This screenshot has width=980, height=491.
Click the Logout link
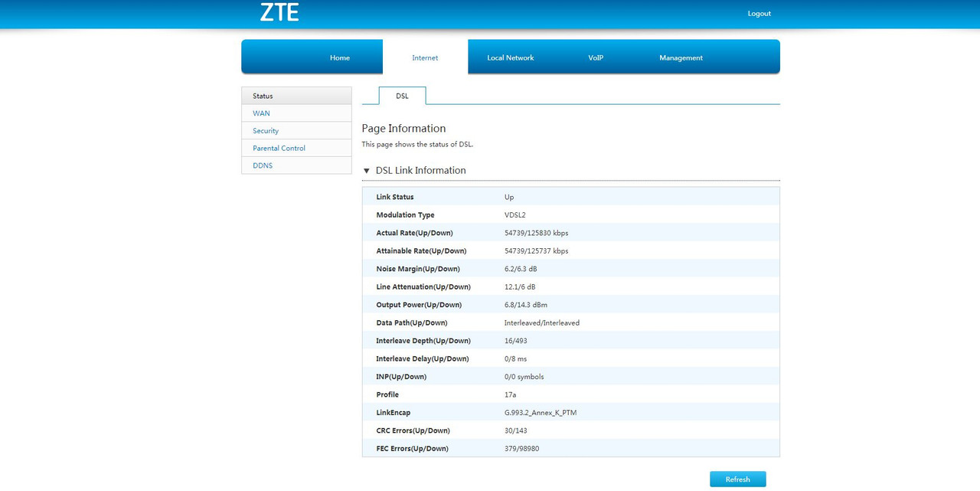[759, 14]
